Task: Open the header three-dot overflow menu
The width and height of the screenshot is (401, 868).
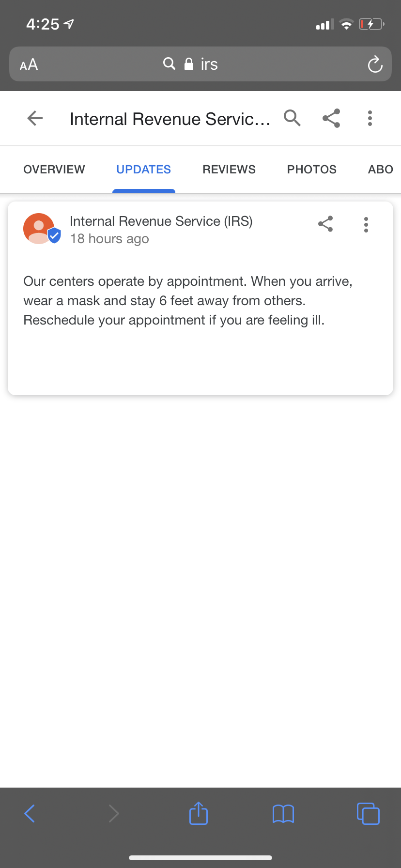Action: click(370, 118)
